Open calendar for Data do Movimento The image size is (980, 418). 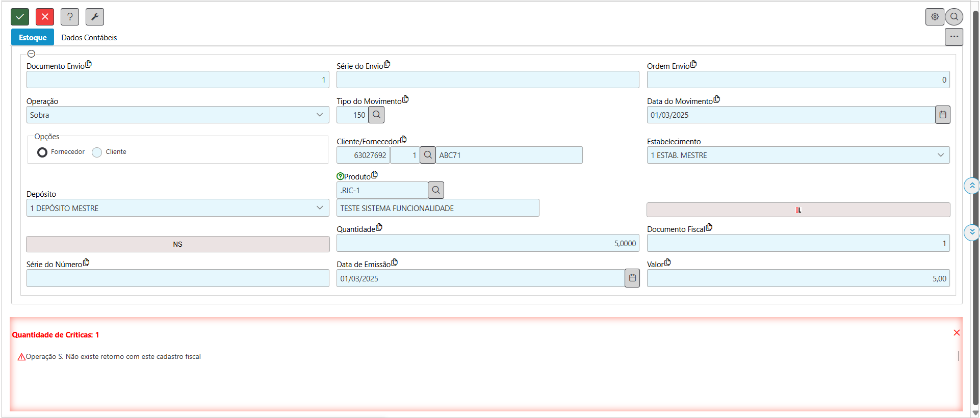pyautogui.click(x=943, y=115)
